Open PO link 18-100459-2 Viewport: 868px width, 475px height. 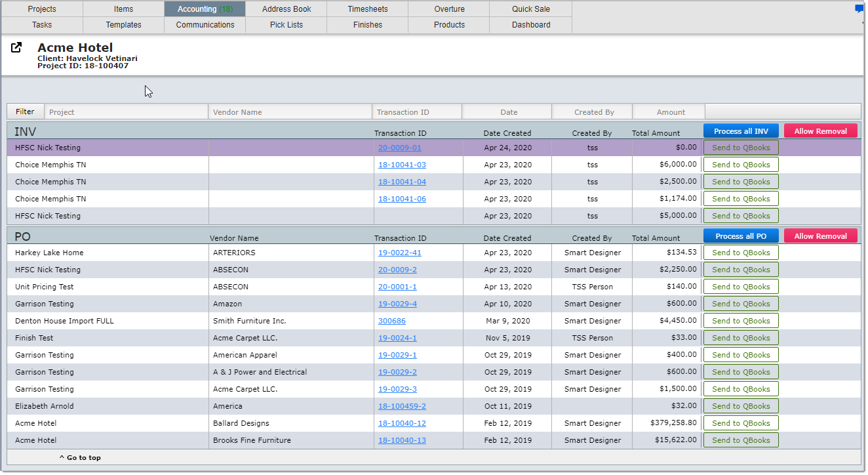402,406
